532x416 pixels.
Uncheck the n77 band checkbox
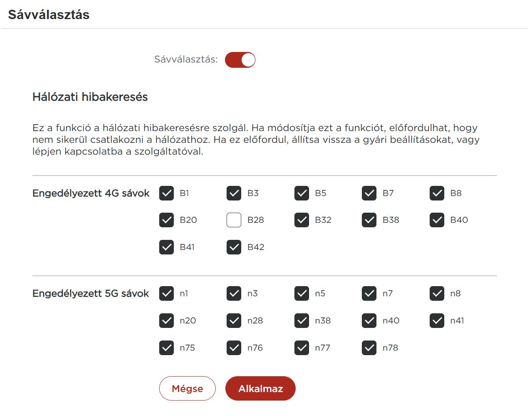tap(302, 348)
